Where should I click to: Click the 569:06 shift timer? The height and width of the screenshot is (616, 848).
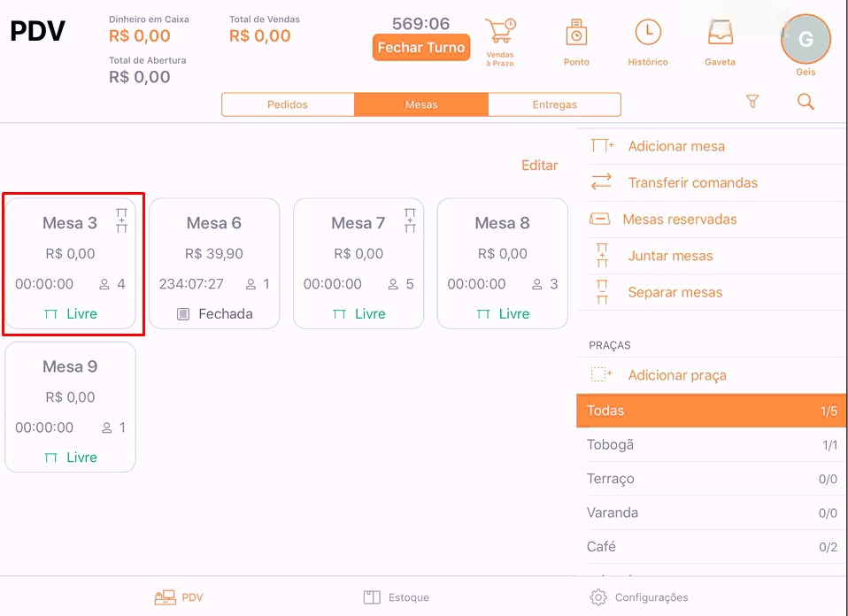point(420,24)
